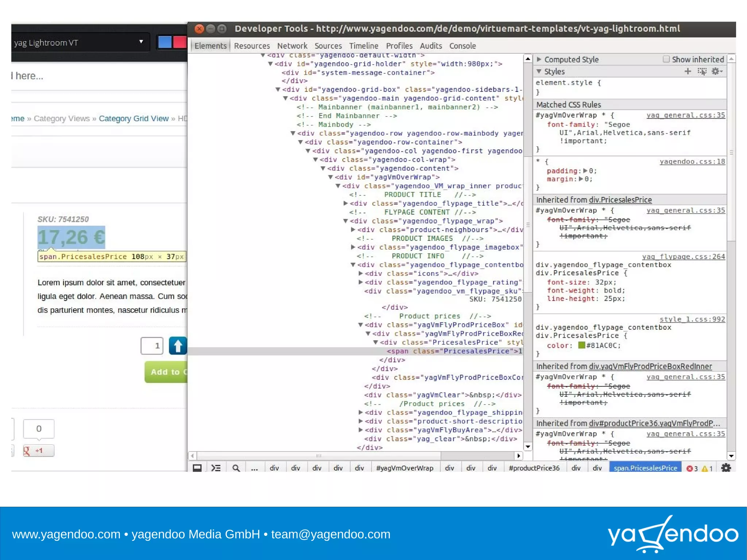Viewport: 747px width, 560px height.
Task: Click the magnifier inspect-element icon
Action: (236, 468)
